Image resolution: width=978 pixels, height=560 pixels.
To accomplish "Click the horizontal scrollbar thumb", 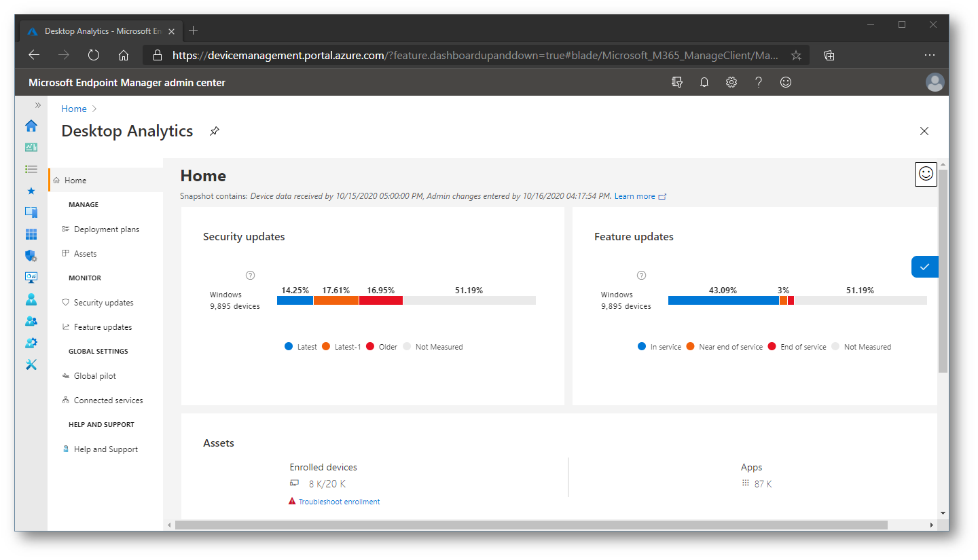I will click(531, 525).
